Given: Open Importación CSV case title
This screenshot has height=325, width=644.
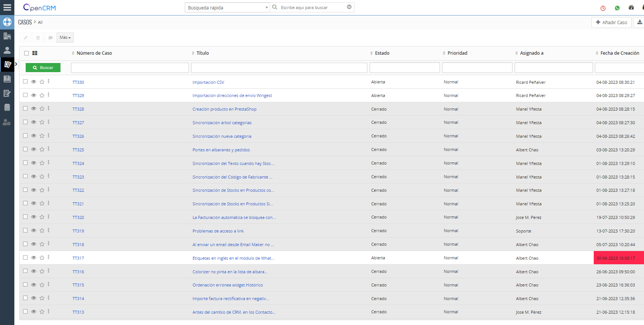Looking at the screenshot, I should tap(208, 82).
